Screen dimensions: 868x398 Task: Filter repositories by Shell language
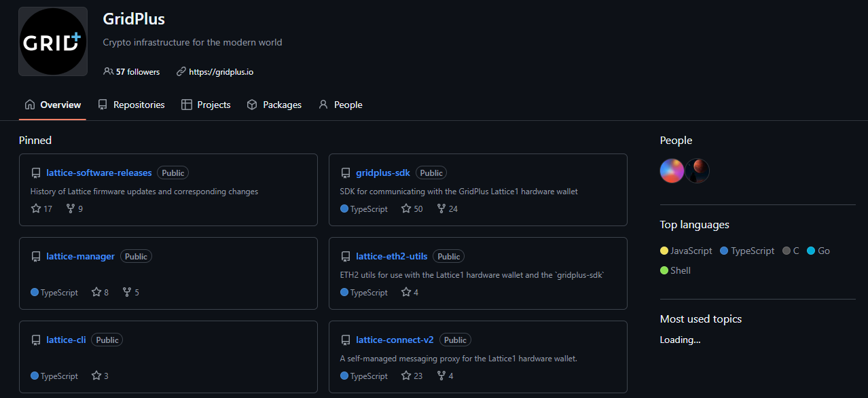[675, 270]
